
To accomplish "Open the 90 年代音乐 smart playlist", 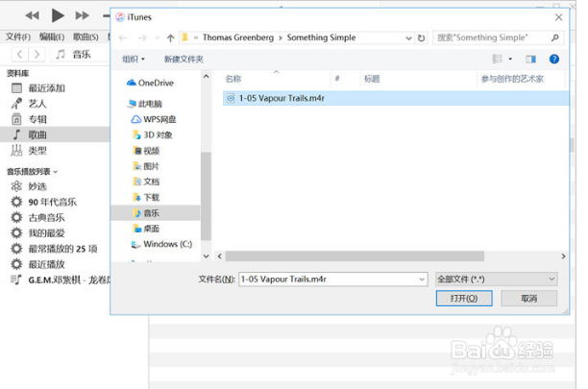I will [55, 202].
